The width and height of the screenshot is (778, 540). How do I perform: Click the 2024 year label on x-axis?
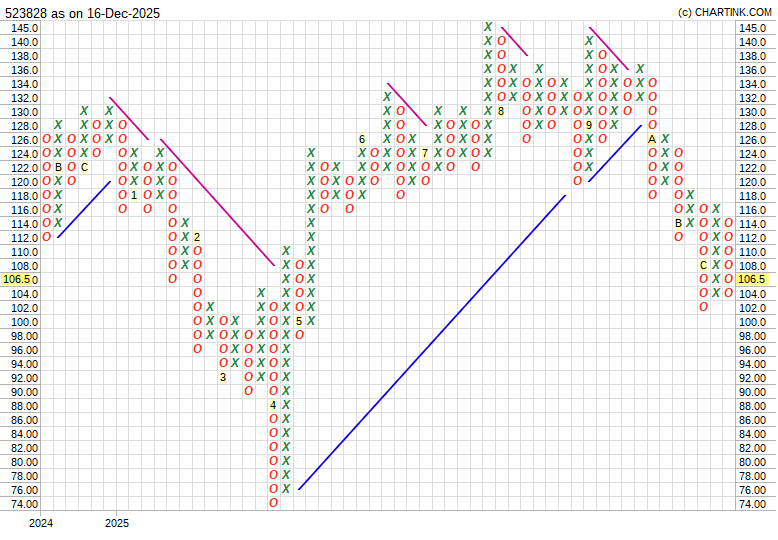[x=41, y=523]
